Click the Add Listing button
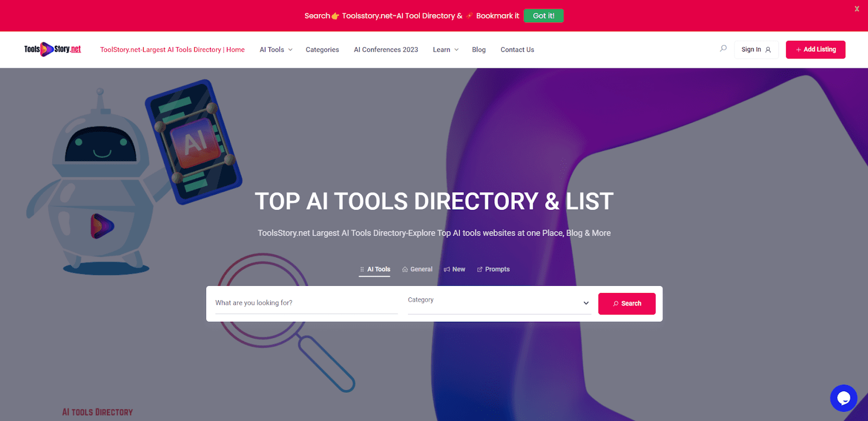 815,49
